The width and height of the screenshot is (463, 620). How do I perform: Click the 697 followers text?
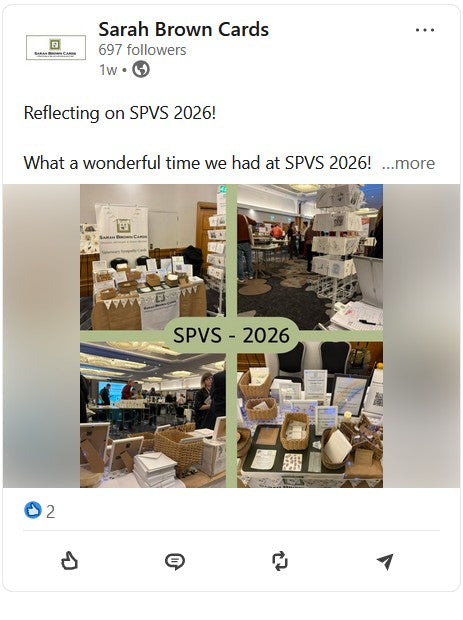point(142,50)
